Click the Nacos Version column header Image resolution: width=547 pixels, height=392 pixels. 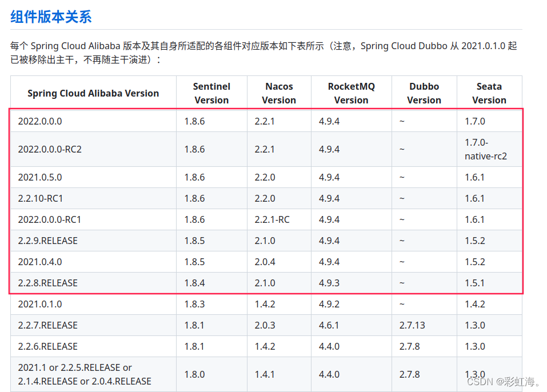[x=279, y=93]
